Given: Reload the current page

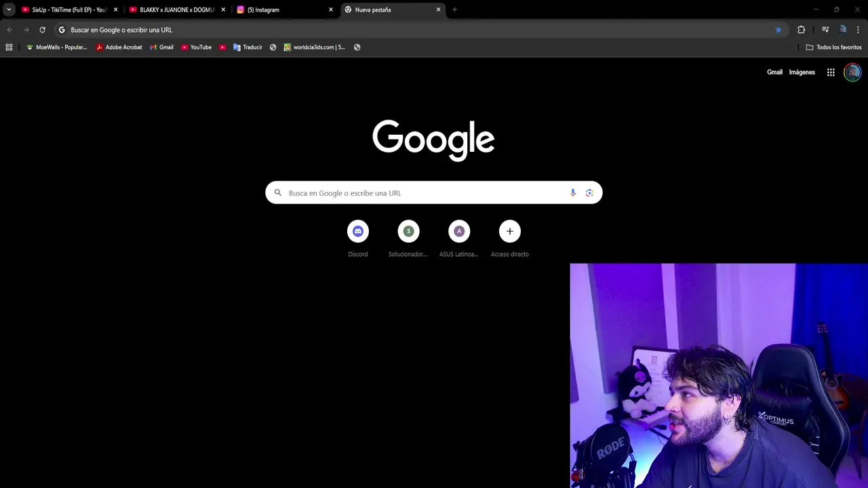Looking at the screenshot, I should point(42,30).
